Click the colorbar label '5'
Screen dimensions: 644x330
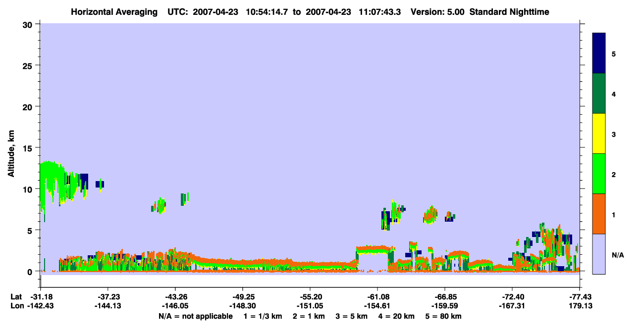point(613,53)
